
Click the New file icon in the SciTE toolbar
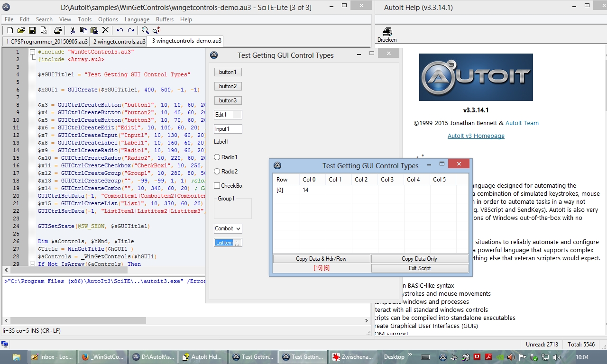click(x=10, y=30)
